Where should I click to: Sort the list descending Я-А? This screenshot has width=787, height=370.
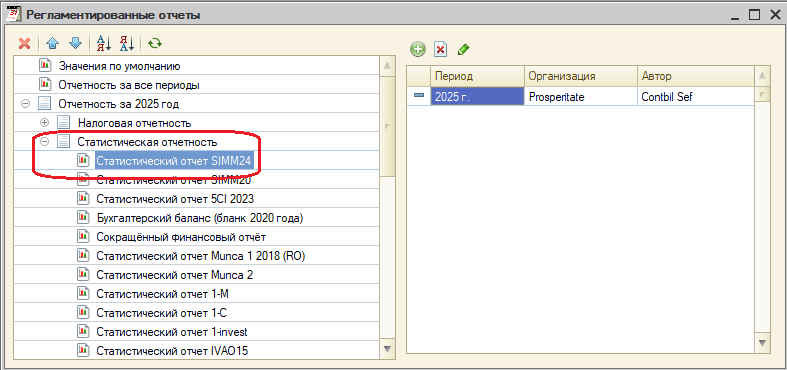[127, 44]
